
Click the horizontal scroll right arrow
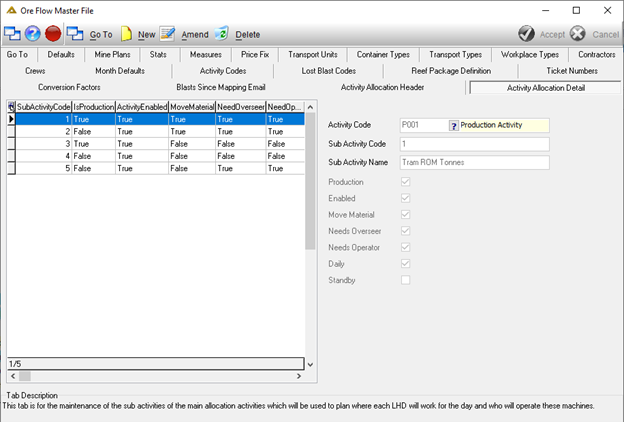pos(299,376)
